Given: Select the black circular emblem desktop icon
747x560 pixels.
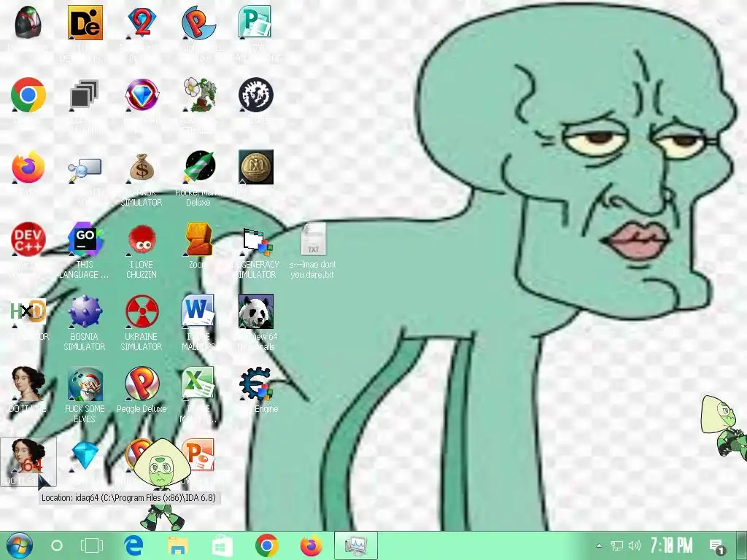Looking at the screenshot, I should [256, 95].
